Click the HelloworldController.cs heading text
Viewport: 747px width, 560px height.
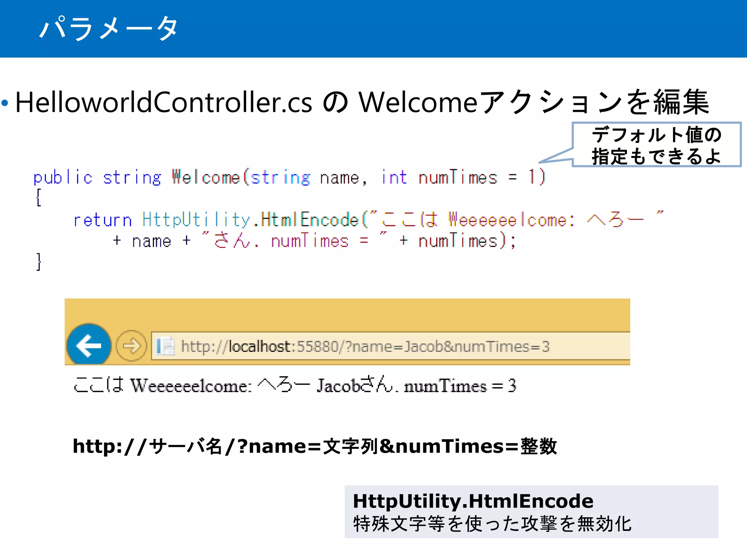[x=362, y=102]
